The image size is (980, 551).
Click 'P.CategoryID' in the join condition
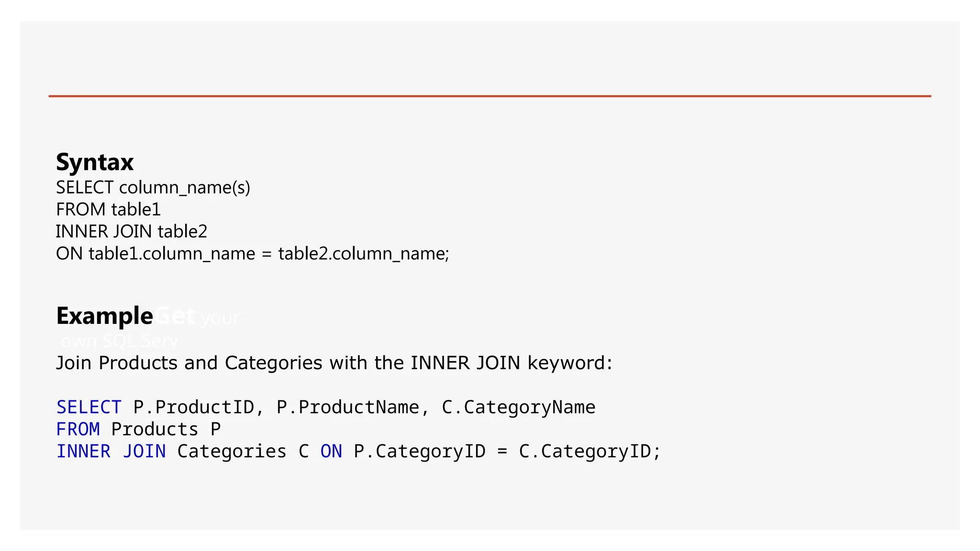coord(420,452)
